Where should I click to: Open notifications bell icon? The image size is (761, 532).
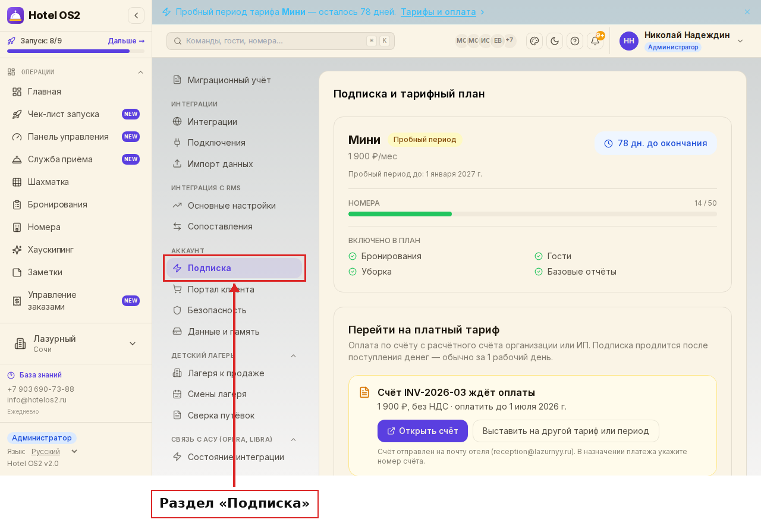coord(595,41)
